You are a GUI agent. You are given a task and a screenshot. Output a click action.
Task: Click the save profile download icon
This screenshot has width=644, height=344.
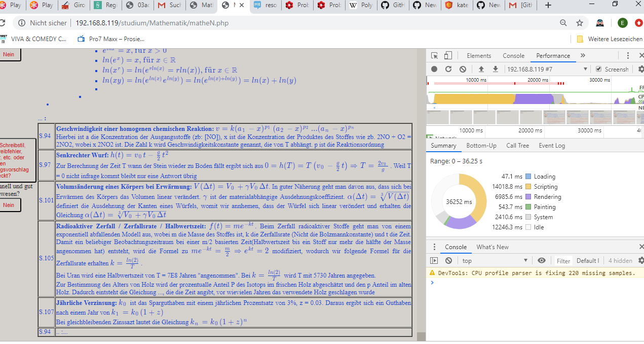[x=496, y=69]
